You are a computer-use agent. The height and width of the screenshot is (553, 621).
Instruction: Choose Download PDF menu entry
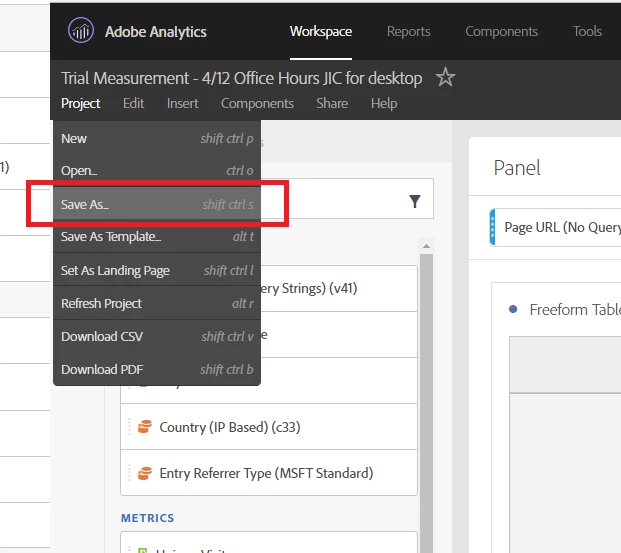[x=157, y=369]
